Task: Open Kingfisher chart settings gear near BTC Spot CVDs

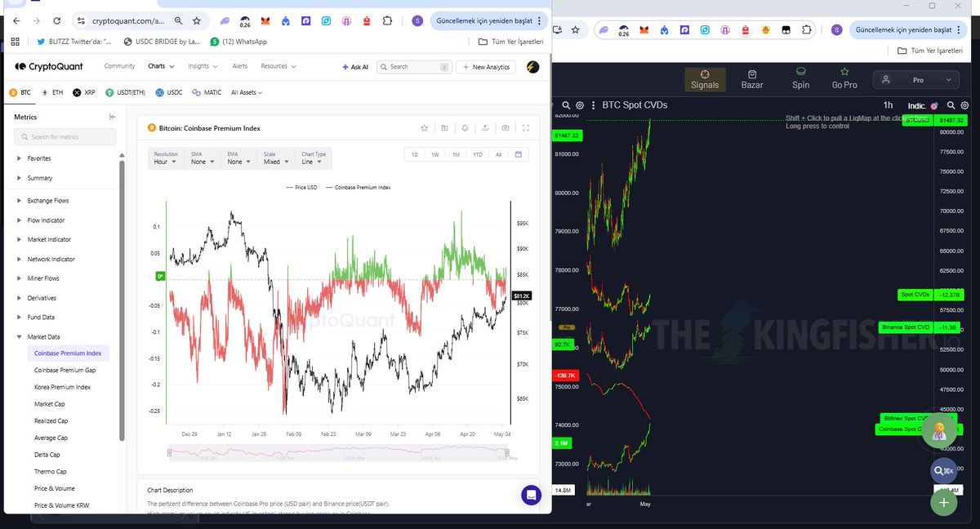Action: pos(580,105)
